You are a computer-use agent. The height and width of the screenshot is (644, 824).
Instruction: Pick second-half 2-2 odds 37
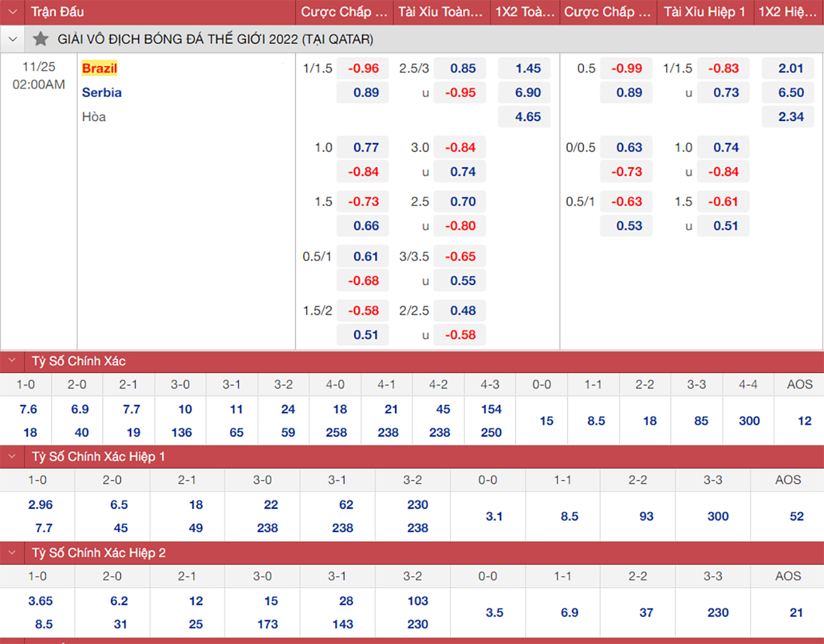coord(646,613)
